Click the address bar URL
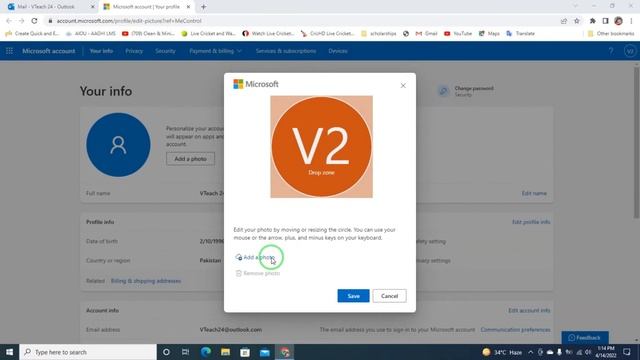Viewport: 640px width, 360px height. click(x=129, y=21)
